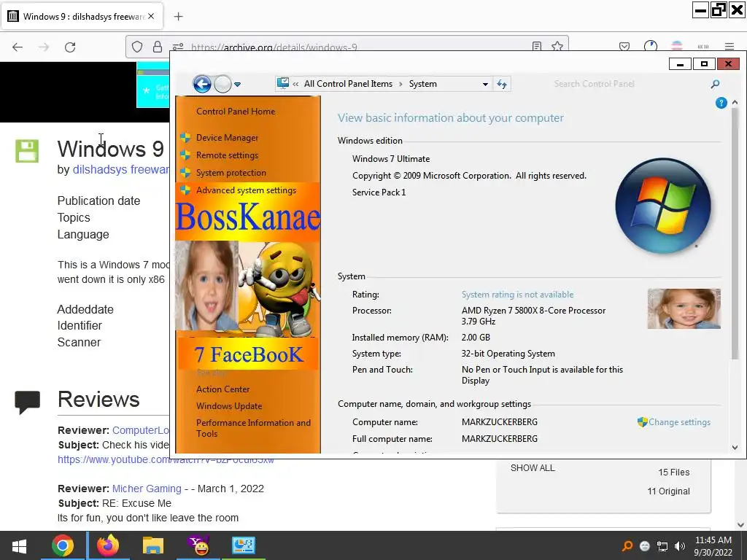Click the scroll down arrow in System window
This screenshot has width=747, height=560.
click(x=735, y=447)
